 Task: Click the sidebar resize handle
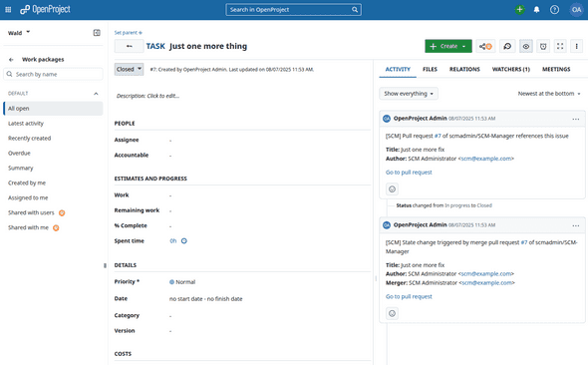[105, 265]
